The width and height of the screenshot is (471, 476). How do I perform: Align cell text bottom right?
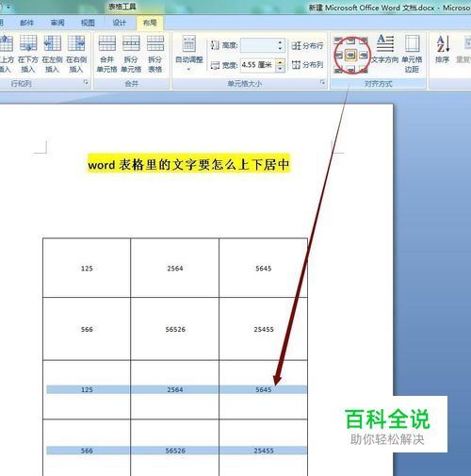[x=364, y=70]
